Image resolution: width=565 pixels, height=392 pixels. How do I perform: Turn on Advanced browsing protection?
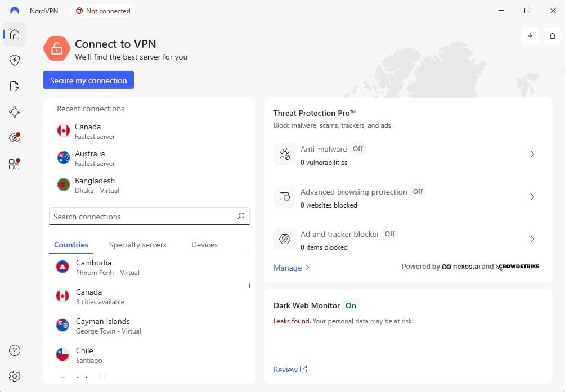tap(418, 192)
